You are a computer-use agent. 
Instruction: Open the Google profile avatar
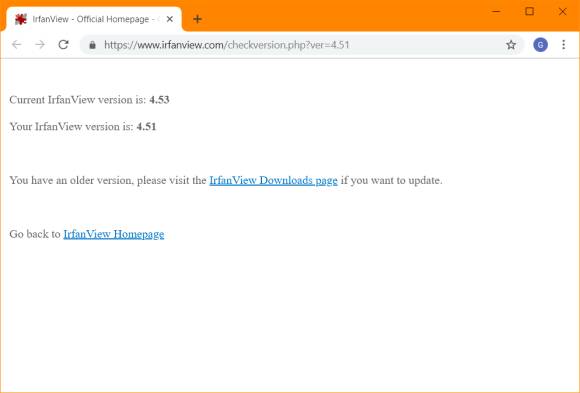click(x=540, y=45)
